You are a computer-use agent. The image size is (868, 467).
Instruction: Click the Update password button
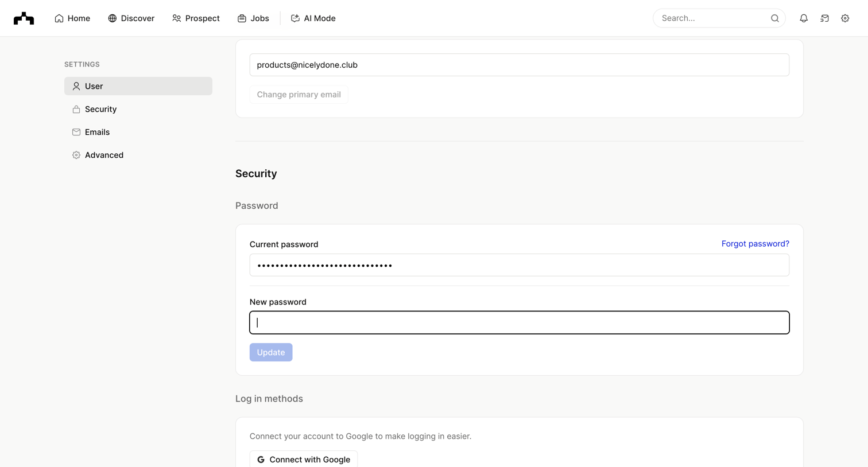point(271,352)
